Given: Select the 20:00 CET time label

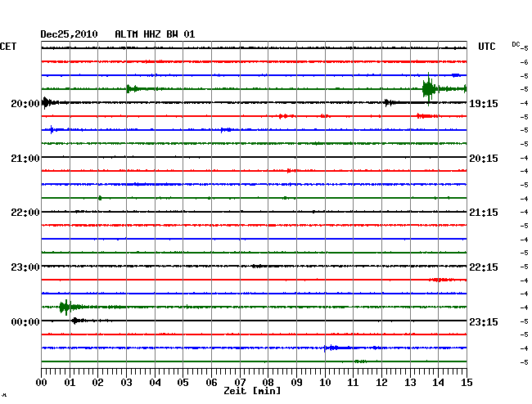Looking at the screenshot, I should (25, 103).
